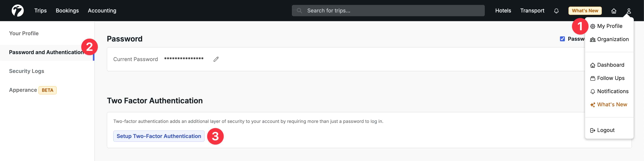Choose Follow Ups from the menu

click(610, 78)
